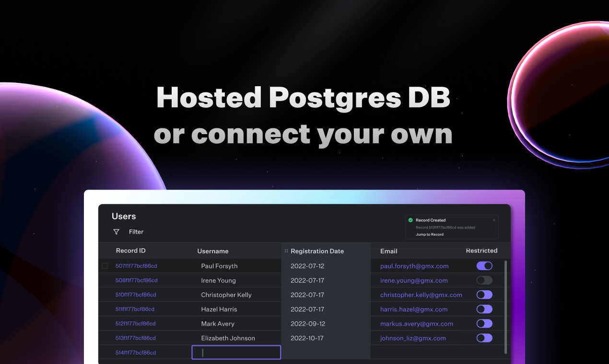
Task: Dismiss the Record Created notification
Action: coord(494,220)
